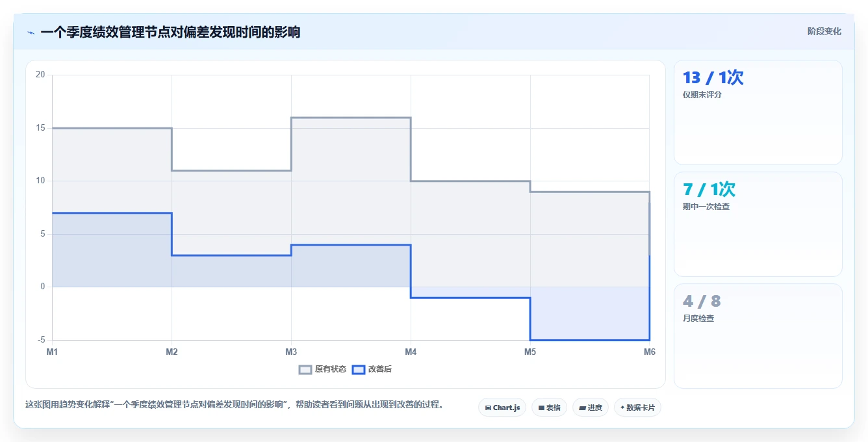Open the 4 / 8 月度检查 card
This screenshot has height=442, width=868.
pyautogui.click(x=758, y=336)
